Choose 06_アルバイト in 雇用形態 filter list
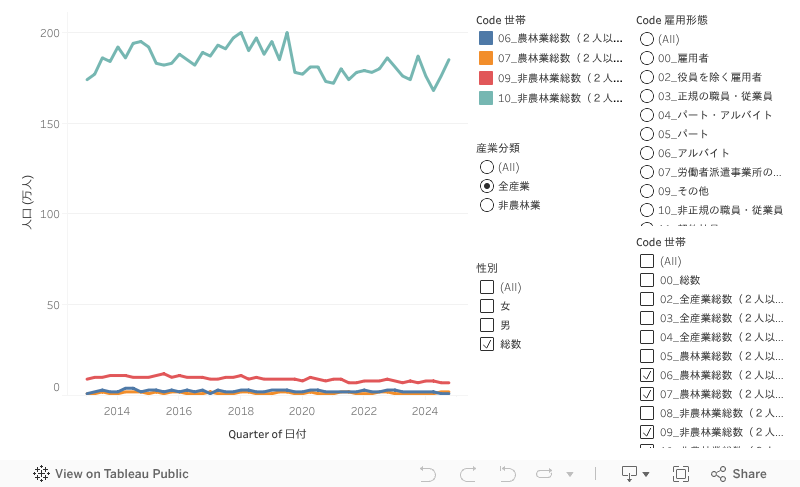Viewport: 800px width, 487px height. 647,153
